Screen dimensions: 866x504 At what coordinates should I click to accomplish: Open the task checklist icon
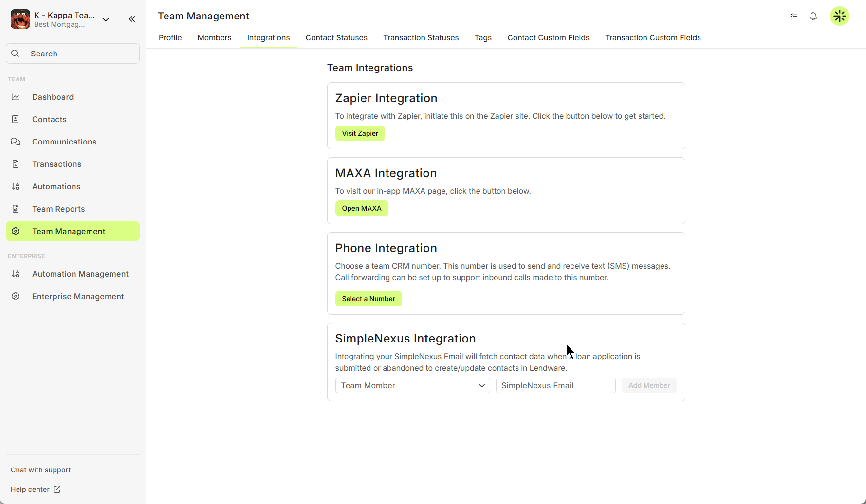click(794, 16)
